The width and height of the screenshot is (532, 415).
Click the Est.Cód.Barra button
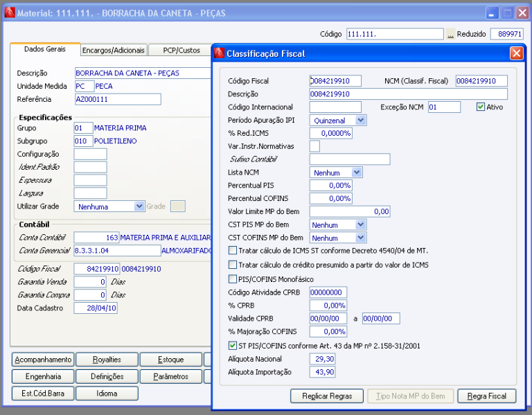point(43,394)
